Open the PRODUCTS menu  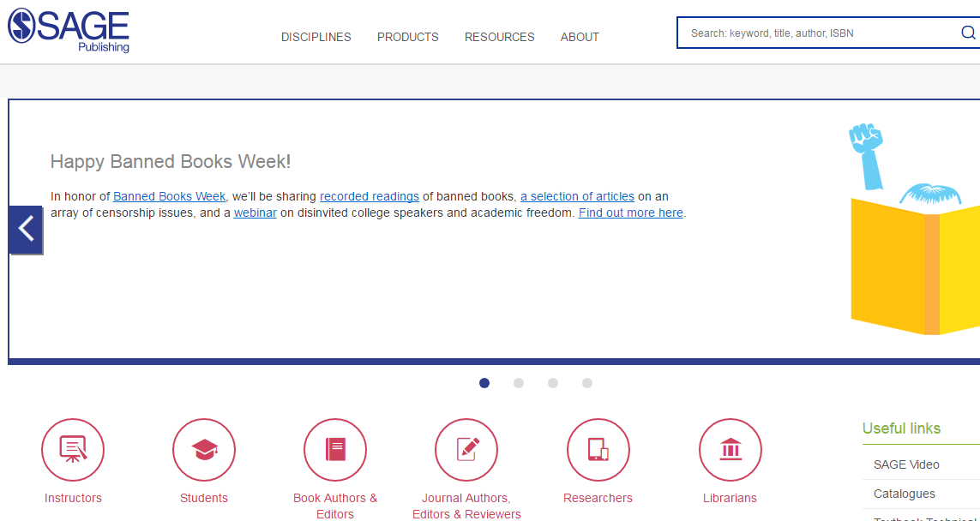click(407, 37)
